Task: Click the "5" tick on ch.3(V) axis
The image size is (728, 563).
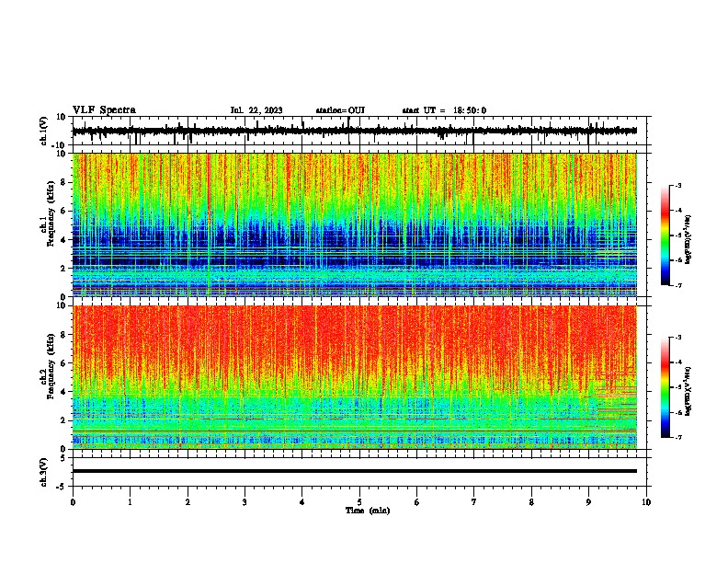Action: coord(63,458)
